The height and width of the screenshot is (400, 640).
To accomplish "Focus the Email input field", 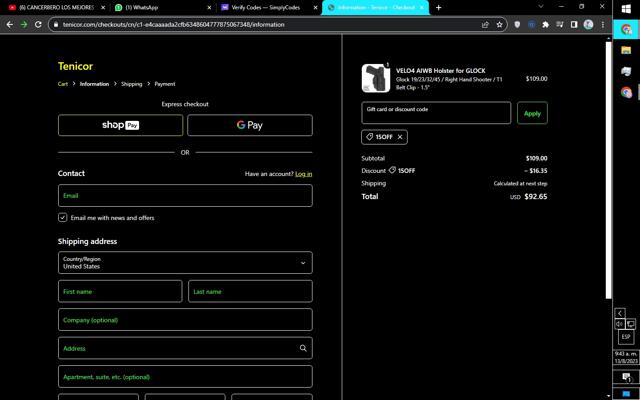I will [x=185, y=196].
